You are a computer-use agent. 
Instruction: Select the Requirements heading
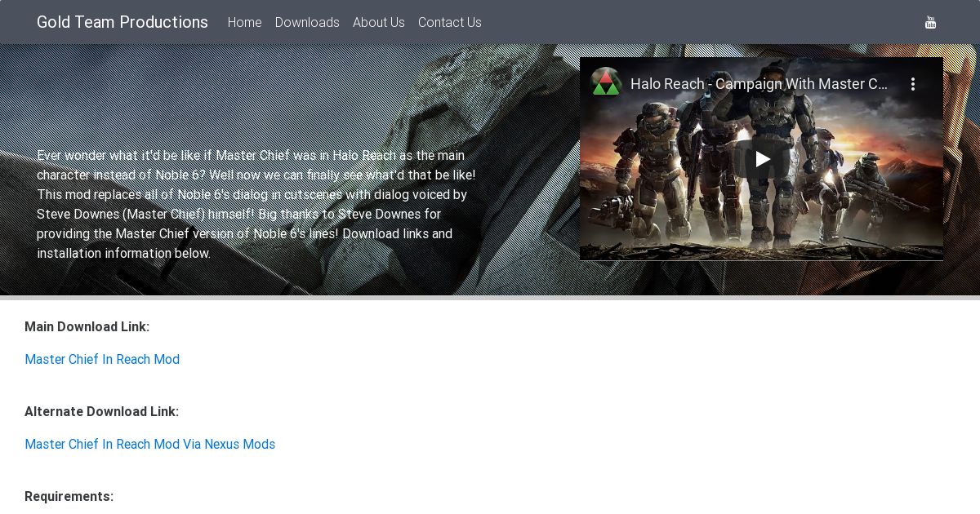69,496
